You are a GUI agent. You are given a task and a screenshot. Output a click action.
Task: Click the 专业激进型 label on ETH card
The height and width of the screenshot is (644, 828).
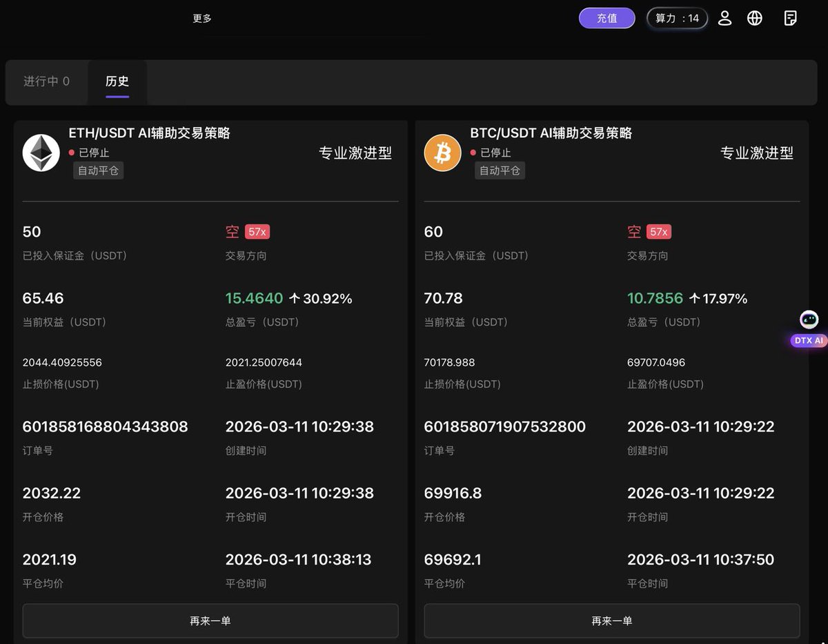355,153
